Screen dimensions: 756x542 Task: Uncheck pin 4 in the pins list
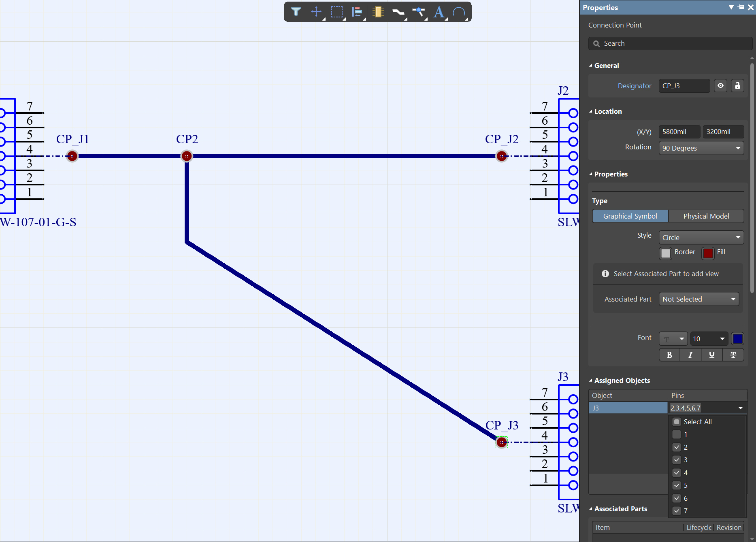coord(677,472)
